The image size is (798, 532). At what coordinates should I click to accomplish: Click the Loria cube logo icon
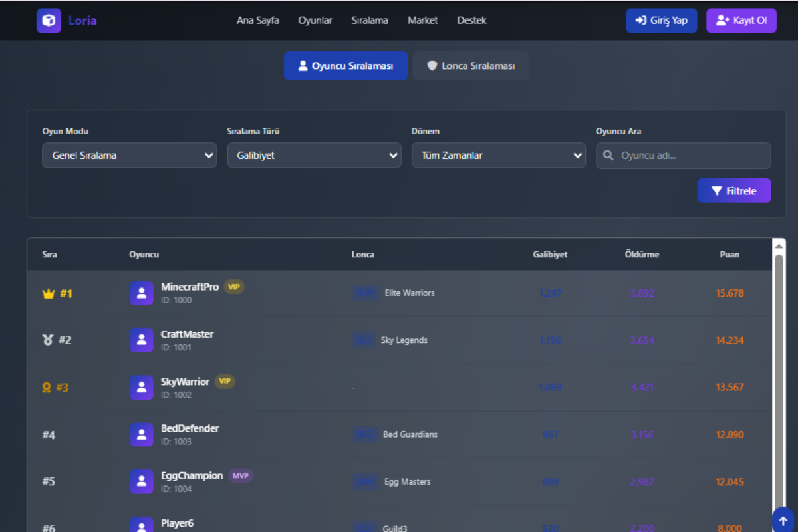pyautogui.click(x=49, y=21)
